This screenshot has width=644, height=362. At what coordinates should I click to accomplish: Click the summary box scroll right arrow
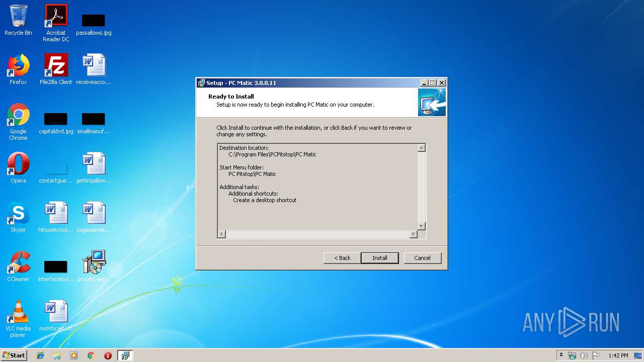414,234
